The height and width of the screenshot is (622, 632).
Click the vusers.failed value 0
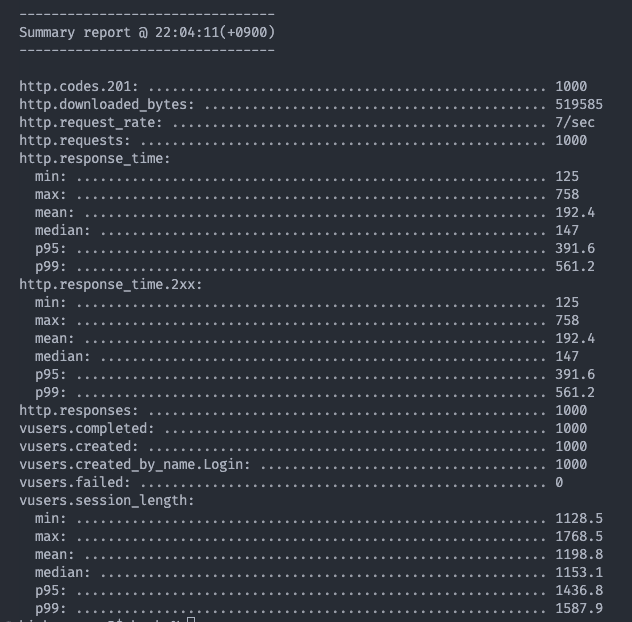[559, 482]
